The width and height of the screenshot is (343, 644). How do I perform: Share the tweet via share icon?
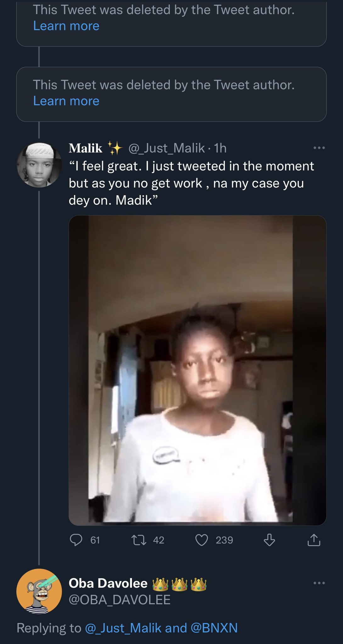coord(314,540)
